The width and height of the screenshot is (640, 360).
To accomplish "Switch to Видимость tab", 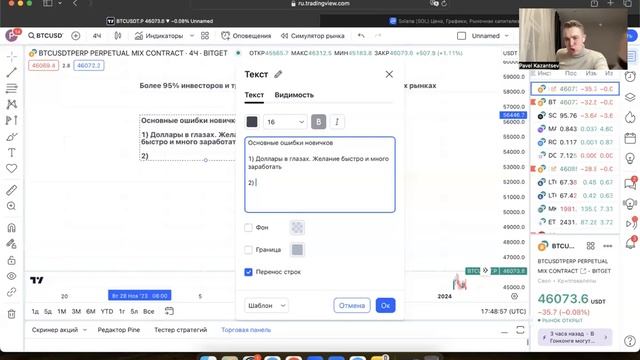I will coord(294,95).
